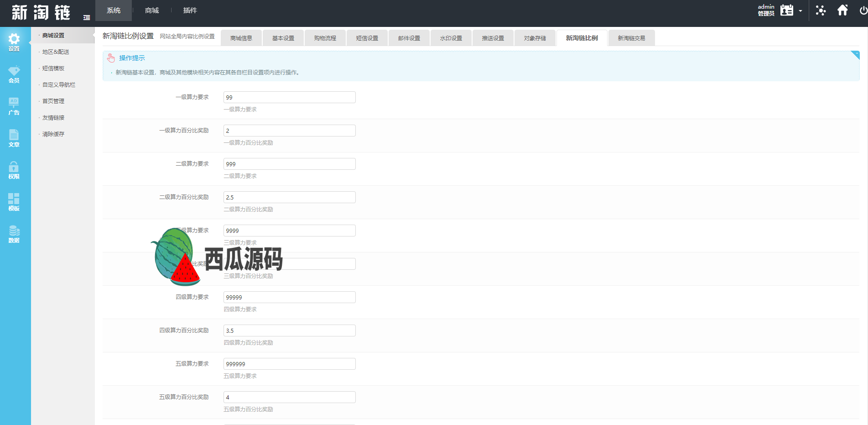The width and height of the screenshot is (868, 425).
Task: Open the 会员 diamond sidebar icon
Action: click(x=14, y=74)
